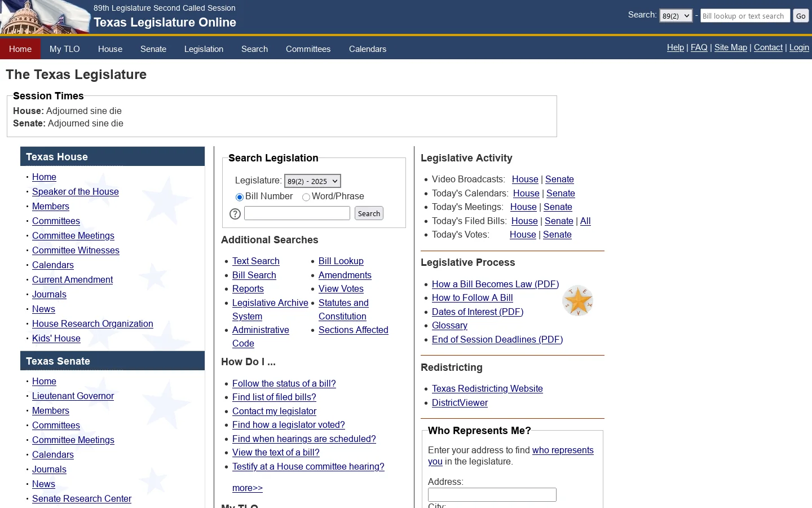Open Testify at a House committee hearing link
812x508 pixels.
(308, 467)
